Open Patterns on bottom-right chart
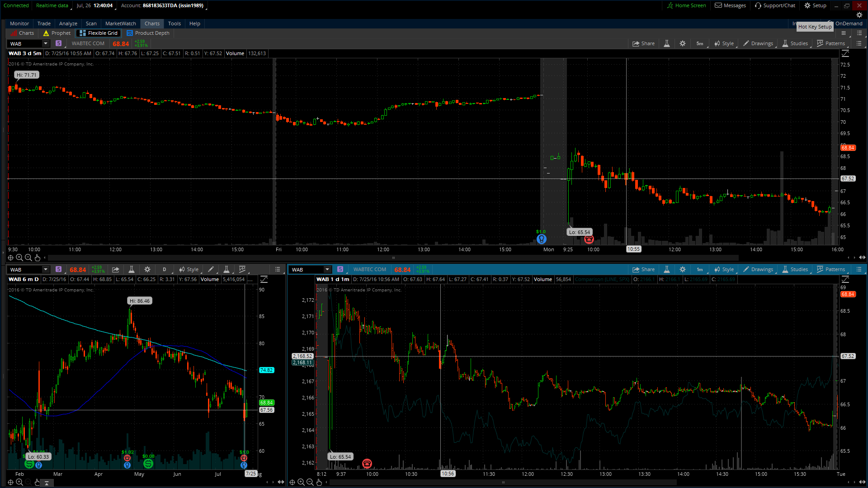 [831, 269]
